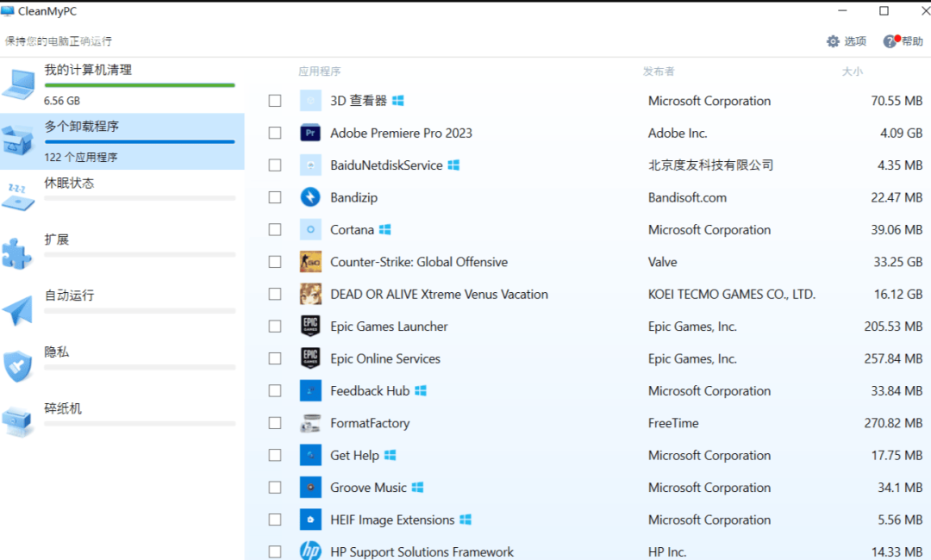Click the 北京度友科技有限公司 publisher text
Viewport: 931px width, 560px height.
[710, 165]
